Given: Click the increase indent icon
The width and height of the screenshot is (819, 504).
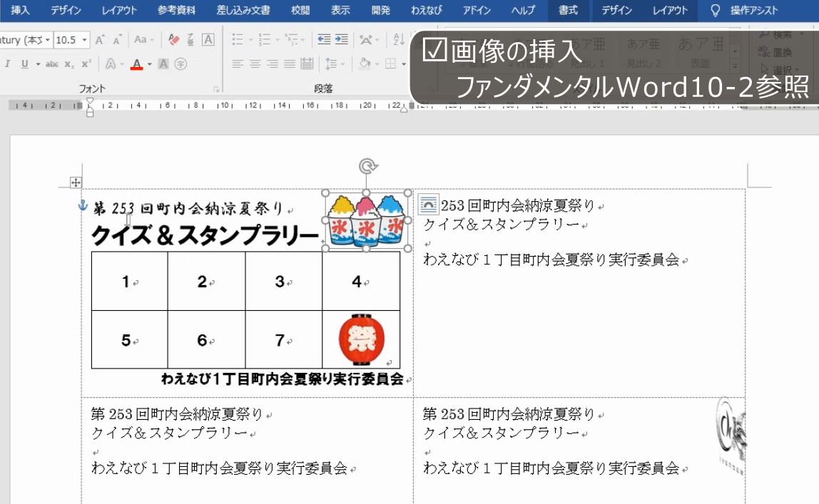Looking at the screenshot, I should point(340,40).
